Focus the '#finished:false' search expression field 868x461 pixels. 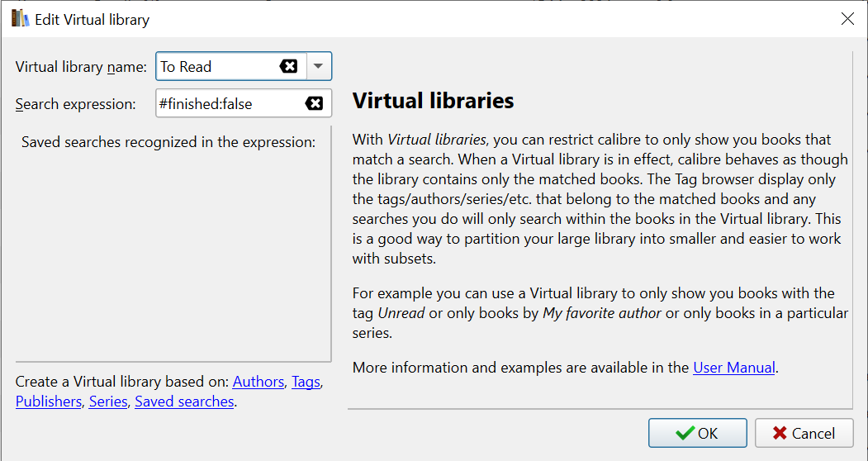[x=229, y=103]
